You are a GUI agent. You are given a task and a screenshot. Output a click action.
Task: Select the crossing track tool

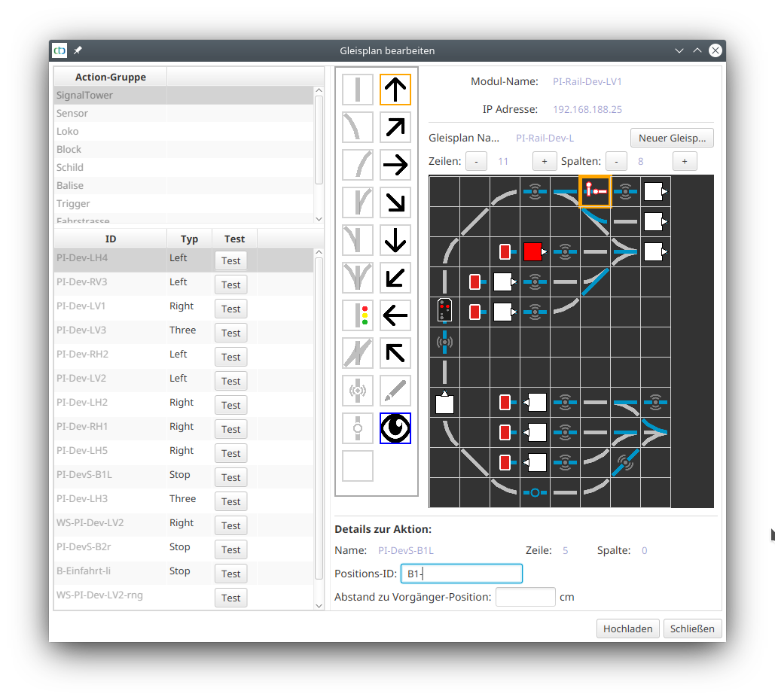[358, 353]
